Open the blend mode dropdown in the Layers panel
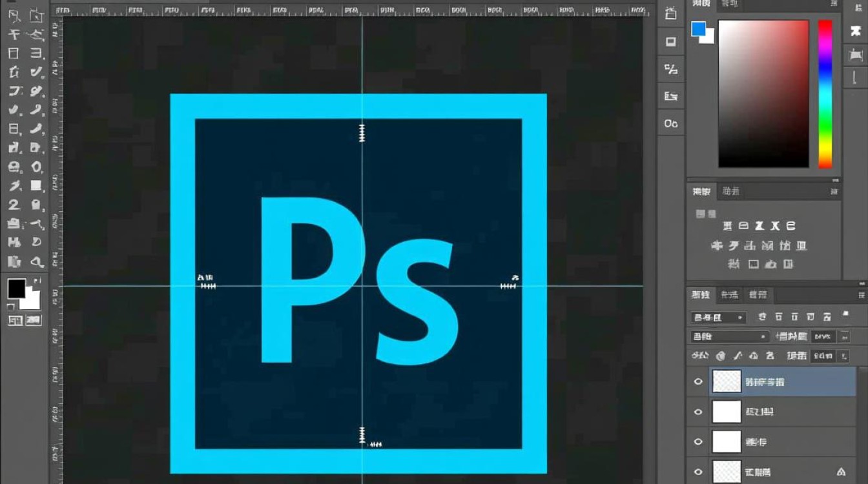Screen dimensions: 868x484 (729, 336)
